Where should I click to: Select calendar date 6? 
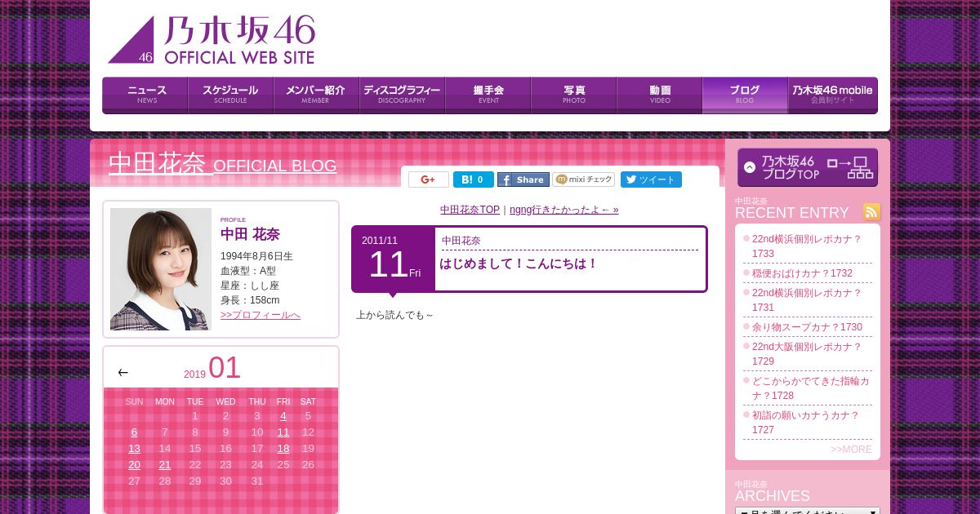coord(134,432)
